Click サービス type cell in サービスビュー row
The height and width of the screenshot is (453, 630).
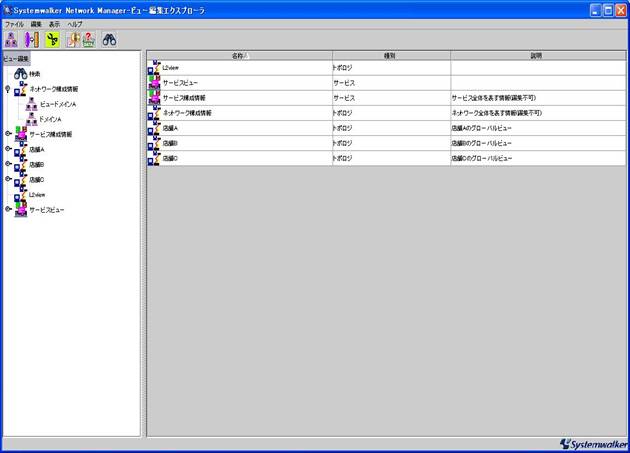[391, 83]
